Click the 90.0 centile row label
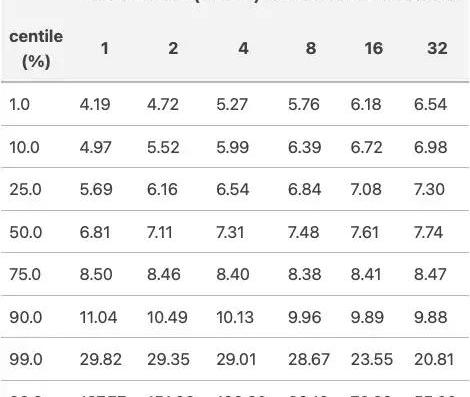This screenshot has width=470, height=397. (x=26, y=317)
